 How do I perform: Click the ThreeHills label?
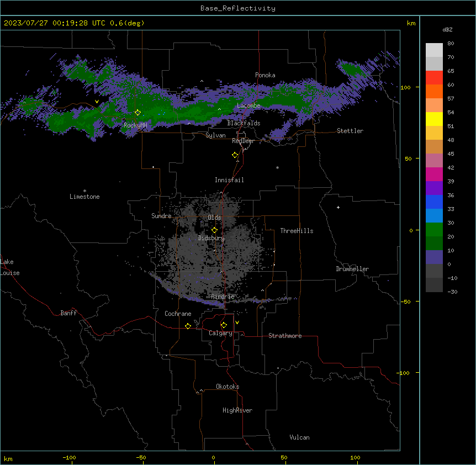(x=297, y=231)
